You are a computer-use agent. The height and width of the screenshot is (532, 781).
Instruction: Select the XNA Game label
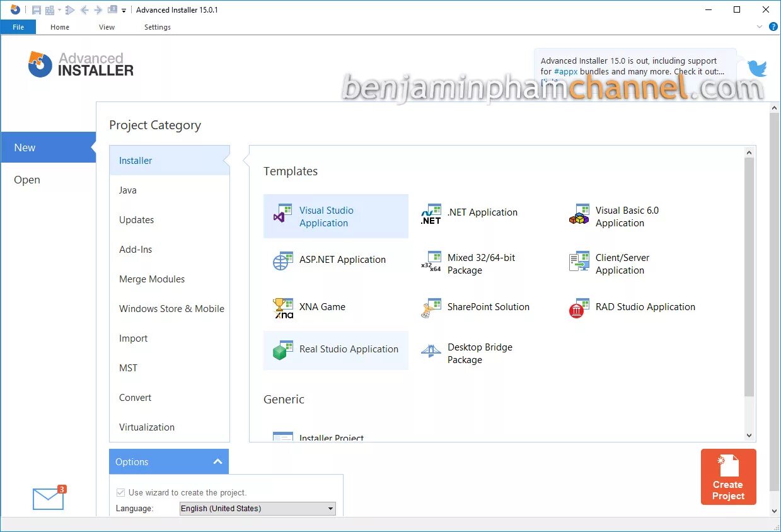click(x=322, y=307)
